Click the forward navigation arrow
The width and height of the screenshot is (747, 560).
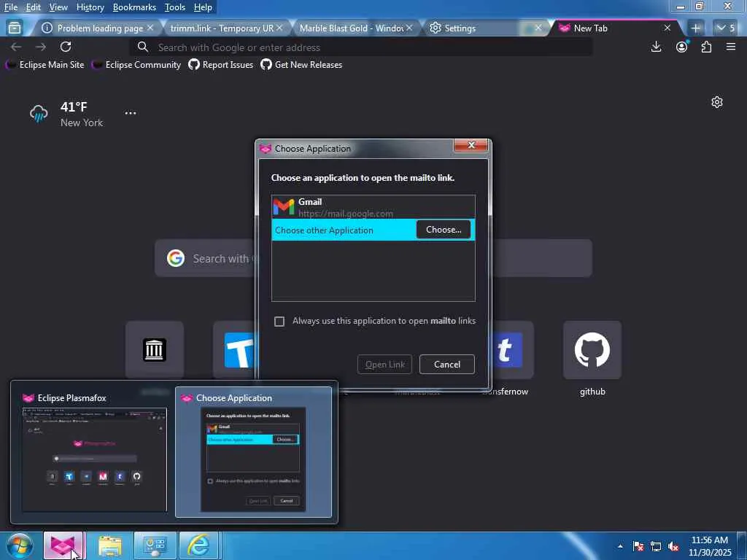(41, 47)
